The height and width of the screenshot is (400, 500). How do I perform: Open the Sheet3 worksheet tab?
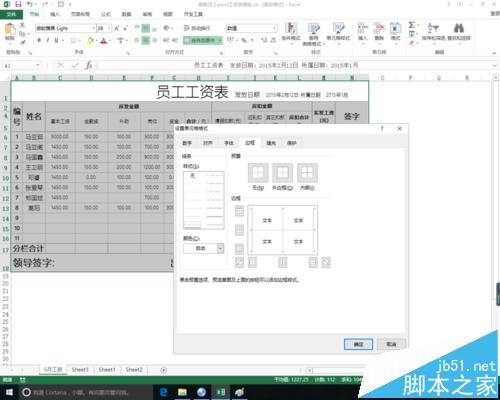[80, 370]
